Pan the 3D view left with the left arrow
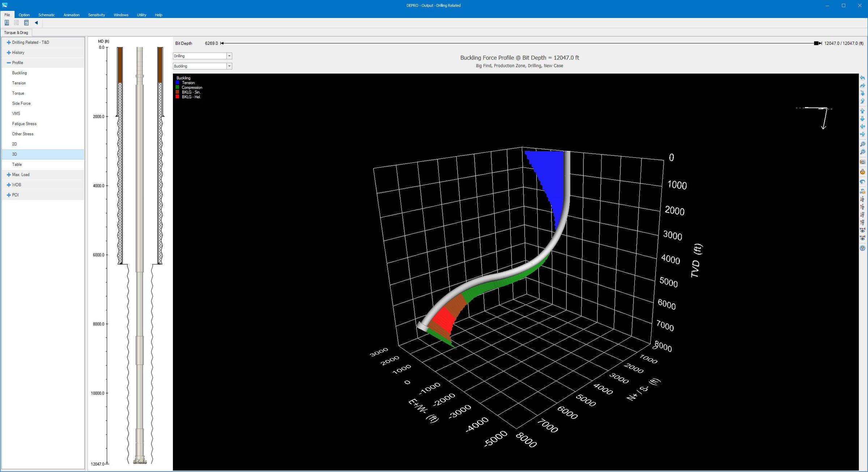868x472 pixels. click(x=863, y=127)
